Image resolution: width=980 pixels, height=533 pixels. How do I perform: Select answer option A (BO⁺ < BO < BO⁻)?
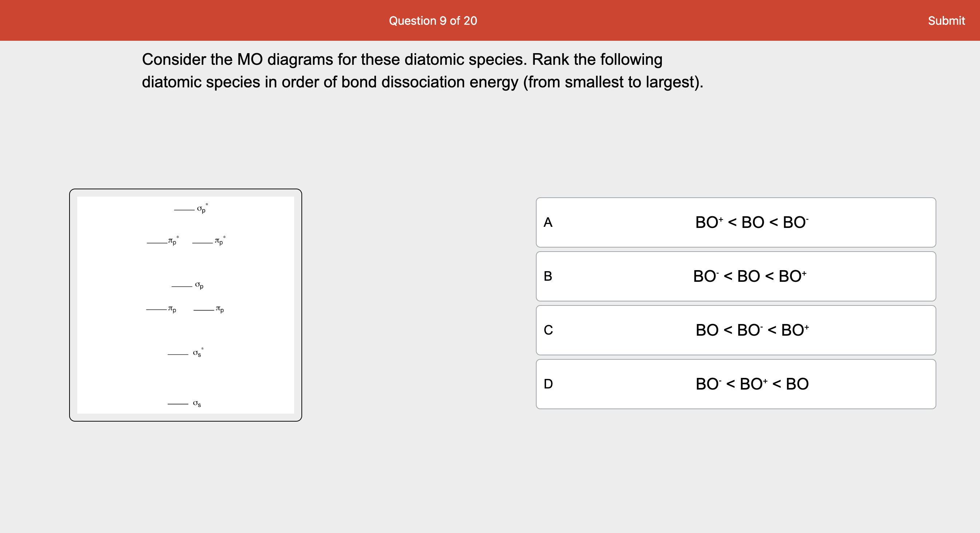tap(736, 222)
